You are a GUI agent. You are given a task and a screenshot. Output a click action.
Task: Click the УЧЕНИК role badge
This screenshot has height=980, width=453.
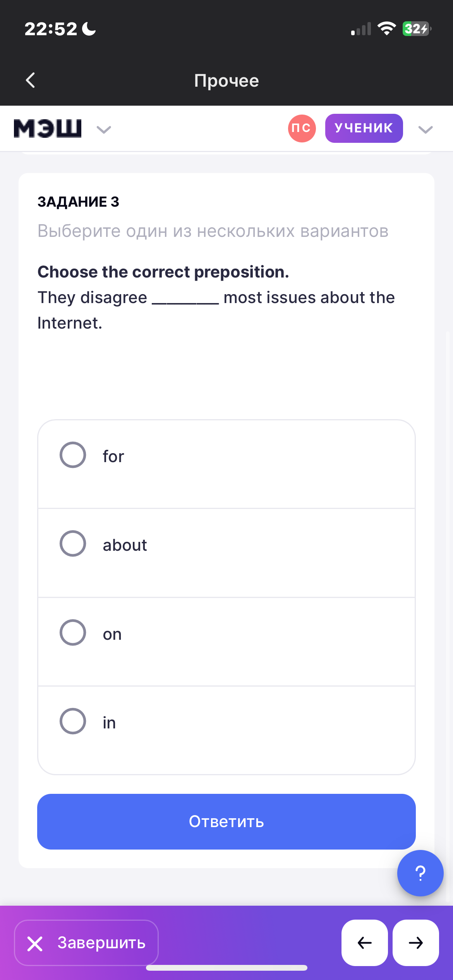(364, 128)
